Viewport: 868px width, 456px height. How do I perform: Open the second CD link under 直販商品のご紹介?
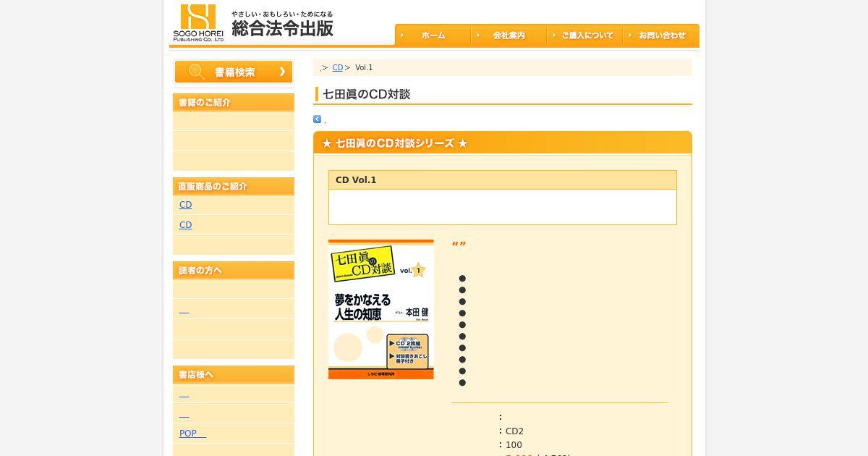tap(185, 225)
